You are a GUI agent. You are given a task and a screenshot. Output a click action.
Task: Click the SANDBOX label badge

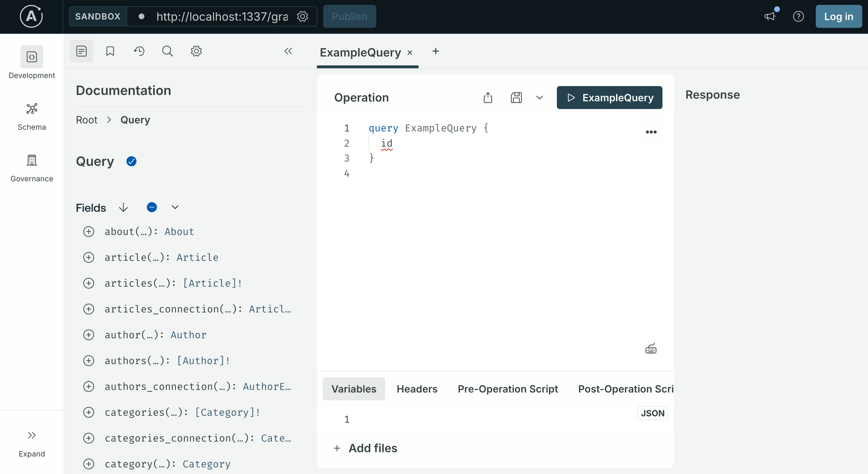98,16
